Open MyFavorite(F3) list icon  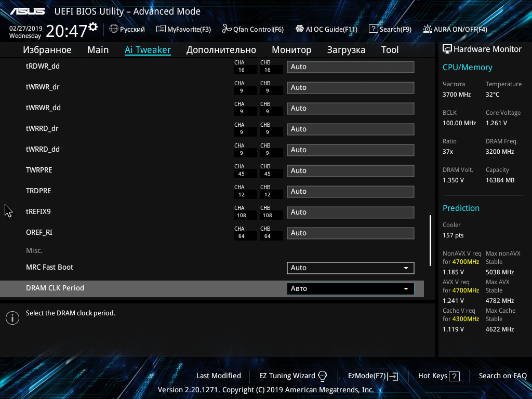161,29
